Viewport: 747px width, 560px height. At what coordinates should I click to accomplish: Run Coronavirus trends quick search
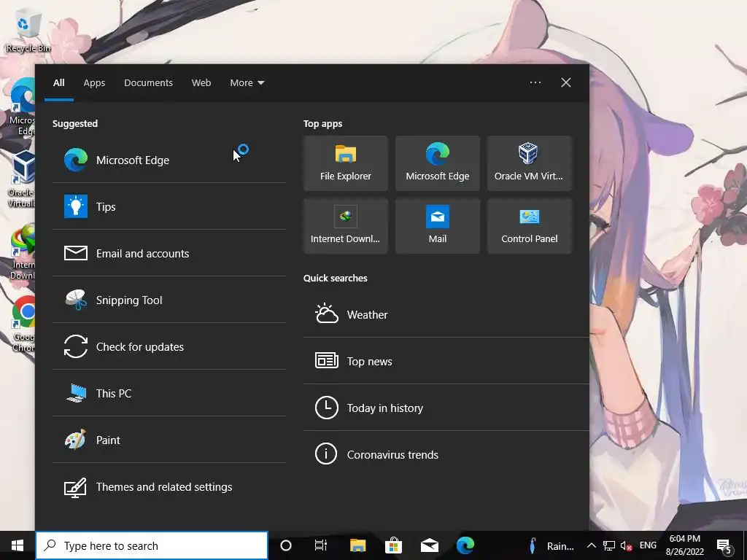click(446, 455)
